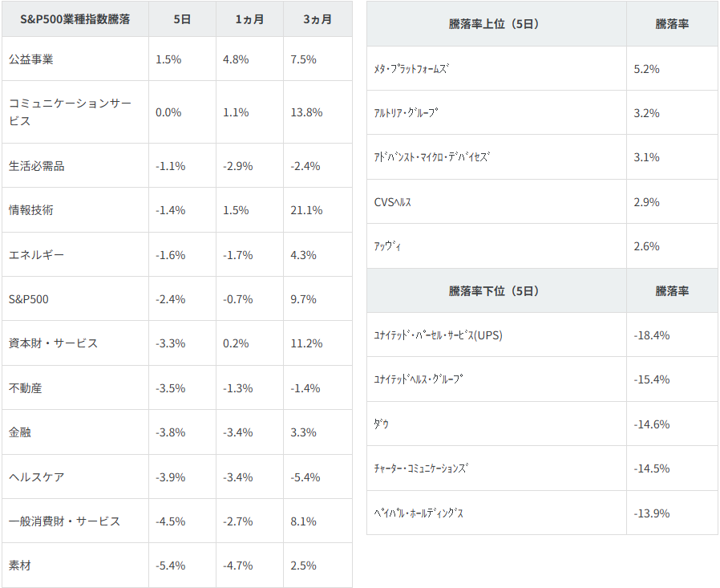The width and height of the screenshot is (720, 588).
Task: Click the 素材 sector label
Action: 19,566
